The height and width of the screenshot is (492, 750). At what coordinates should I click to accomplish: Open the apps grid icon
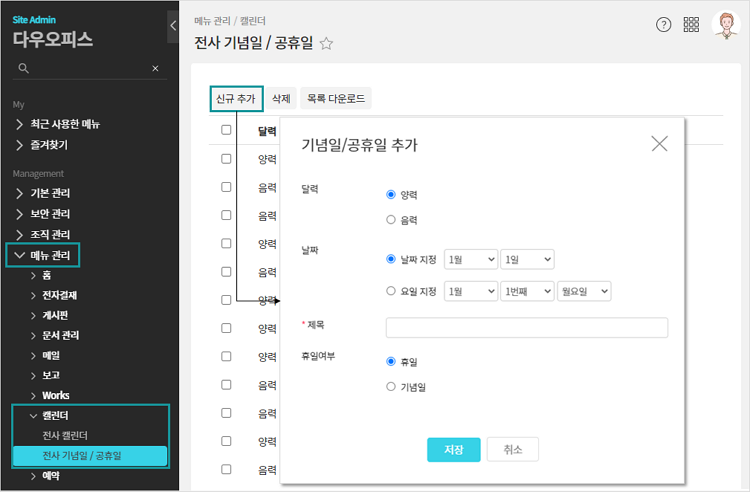tap(691, 25)
